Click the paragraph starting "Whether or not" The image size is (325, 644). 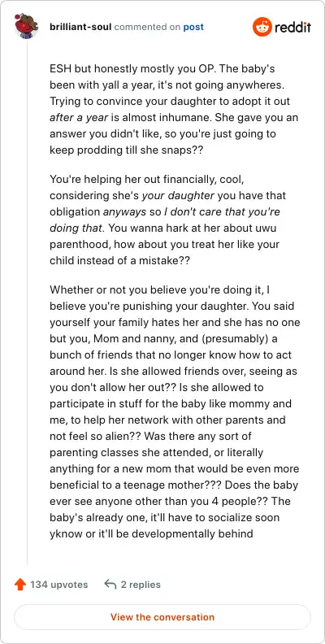(175, 411)
